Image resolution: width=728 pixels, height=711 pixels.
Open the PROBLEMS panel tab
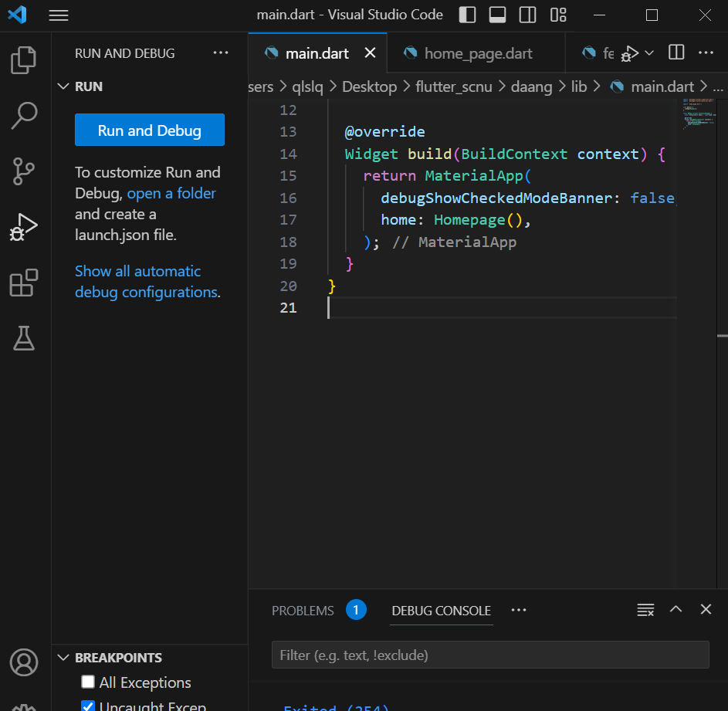(x=303, y=610)
